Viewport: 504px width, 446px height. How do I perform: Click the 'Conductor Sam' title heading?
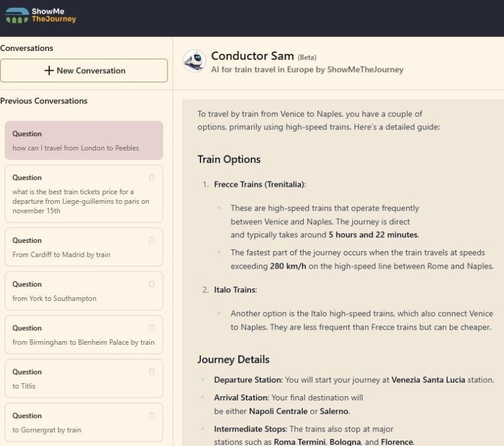tap(252, 56)
